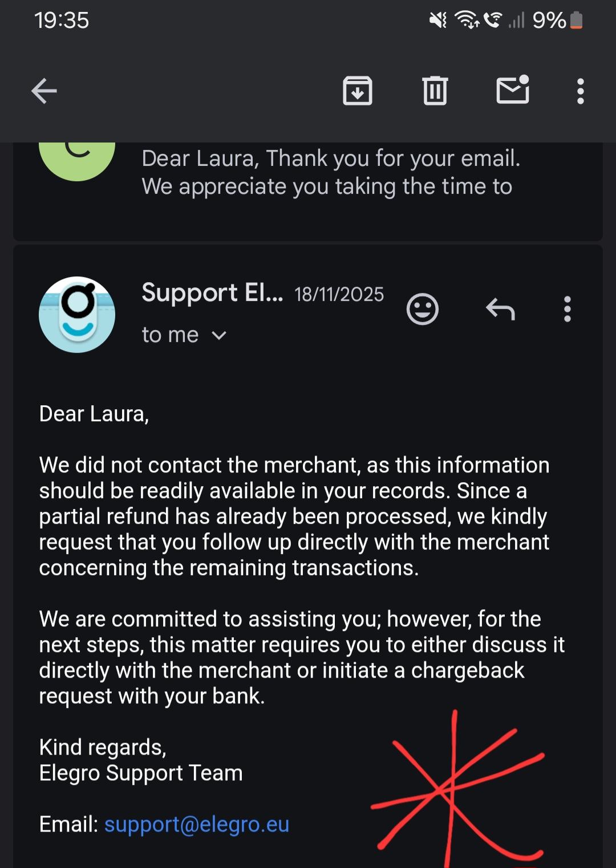Tap the Support El... sender name
The image size is (616, 868).
pos(212,293)
